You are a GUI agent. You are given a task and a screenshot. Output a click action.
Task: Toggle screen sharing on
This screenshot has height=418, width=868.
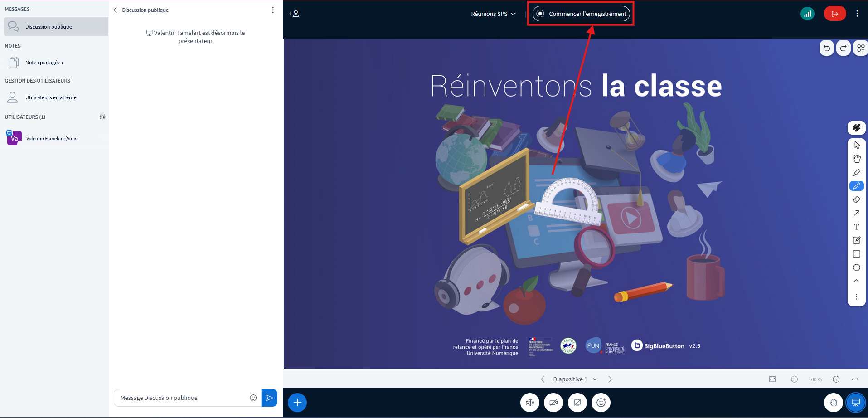click(x=577, y=402)
